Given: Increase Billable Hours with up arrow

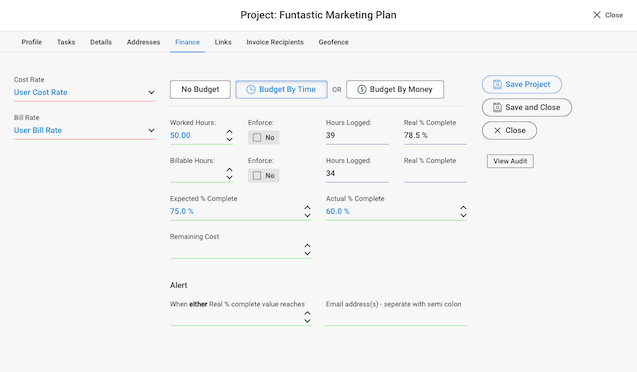Looking at the screenshot, I should 230,169.
